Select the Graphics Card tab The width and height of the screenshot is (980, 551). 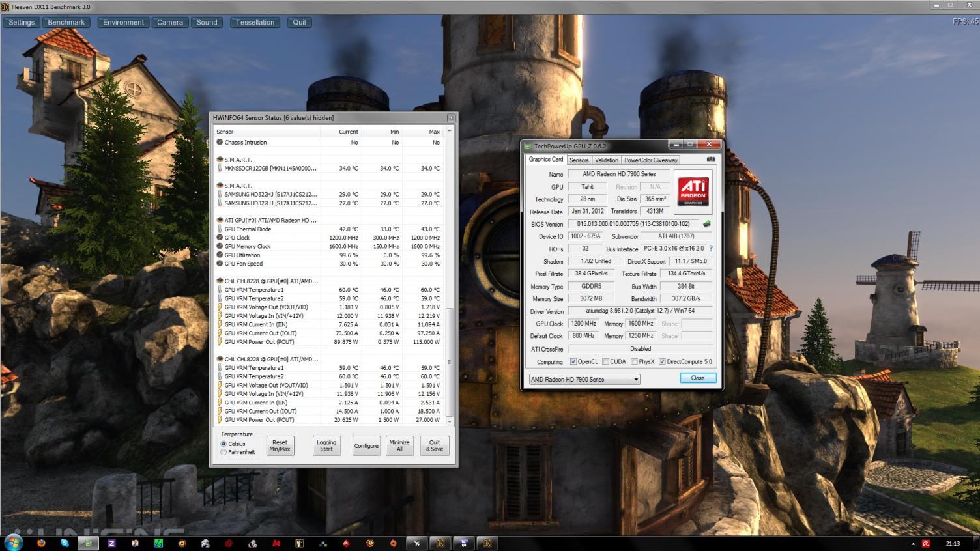click(x=546, y=159)
